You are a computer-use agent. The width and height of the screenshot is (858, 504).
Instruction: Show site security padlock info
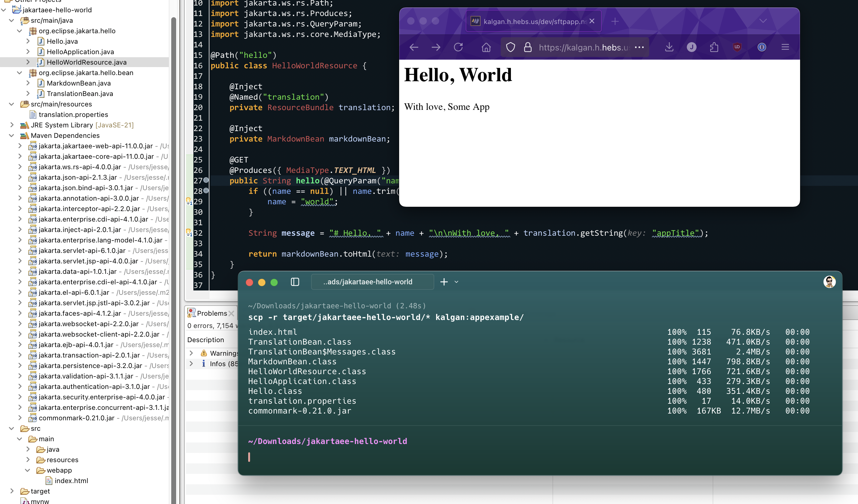[x=528, y=47]
